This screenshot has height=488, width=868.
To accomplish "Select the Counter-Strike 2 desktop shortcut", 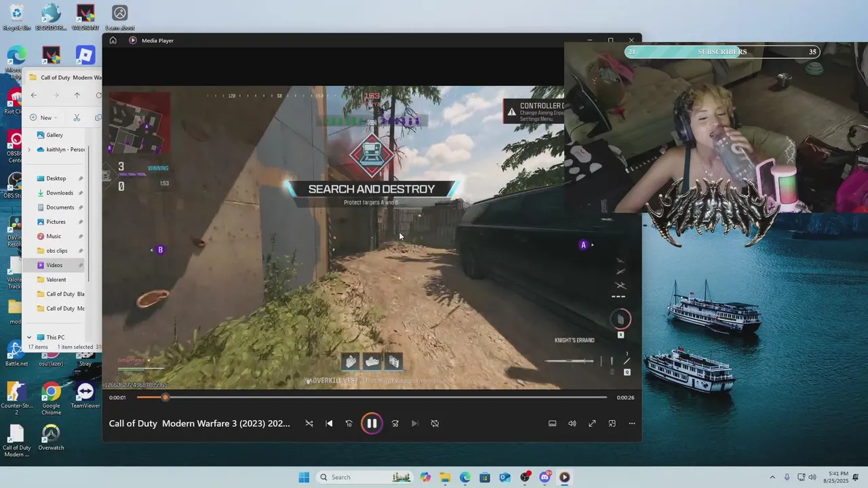I will [16, 398].
